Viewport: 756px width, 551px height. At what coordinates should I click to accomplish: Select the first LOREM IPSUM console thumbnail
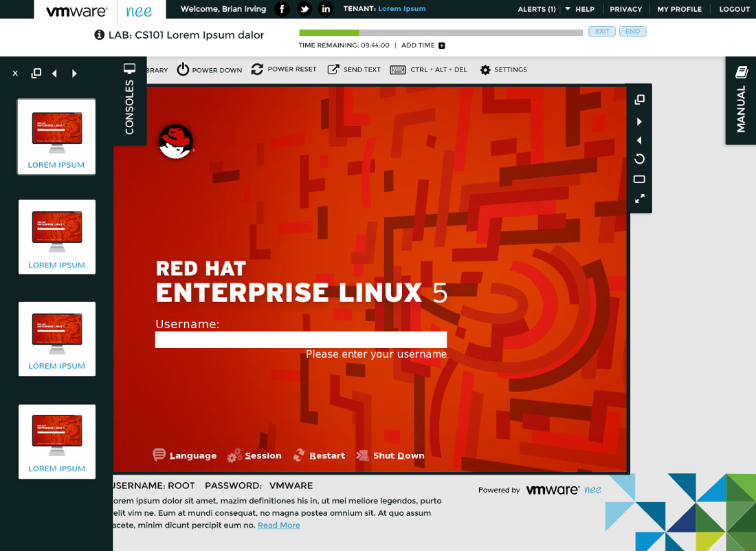coord(56,137)
